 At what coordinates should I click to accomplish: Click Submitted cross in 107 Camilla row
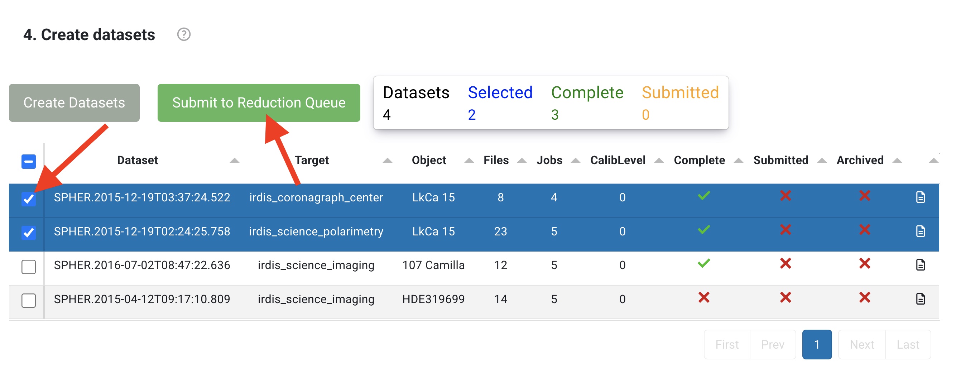coord(785,263)
